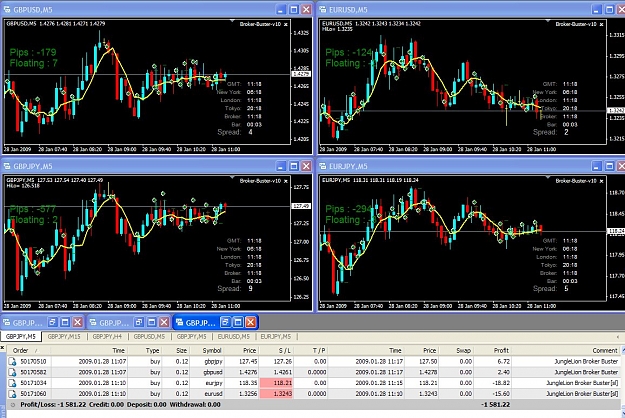
Task: Click the -18.82 profit value
Action: point(501,383)
